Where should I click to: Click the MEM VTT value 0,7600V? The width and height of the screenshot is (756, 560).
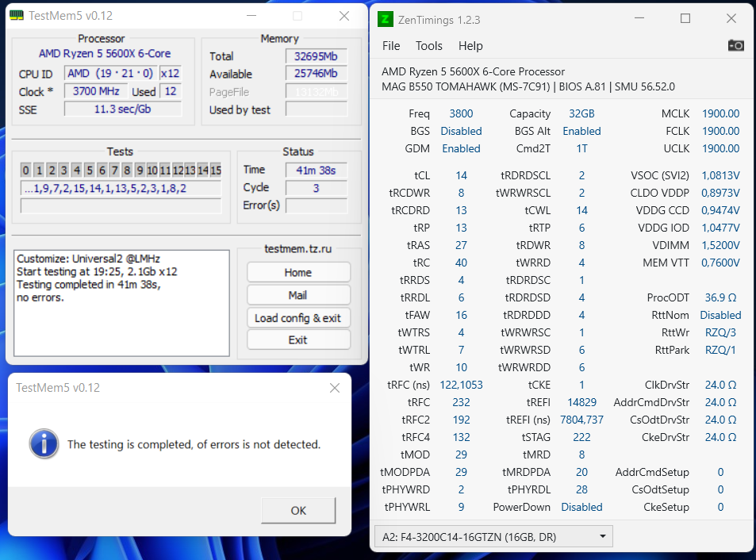point(720,263)
